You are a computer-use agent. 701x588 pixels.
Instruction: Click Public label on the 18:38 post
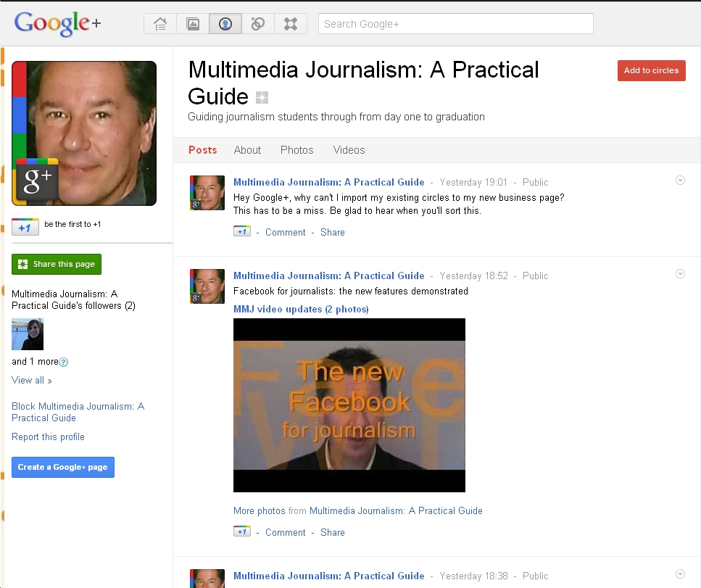pyautogui.click(x=535, y=576)
